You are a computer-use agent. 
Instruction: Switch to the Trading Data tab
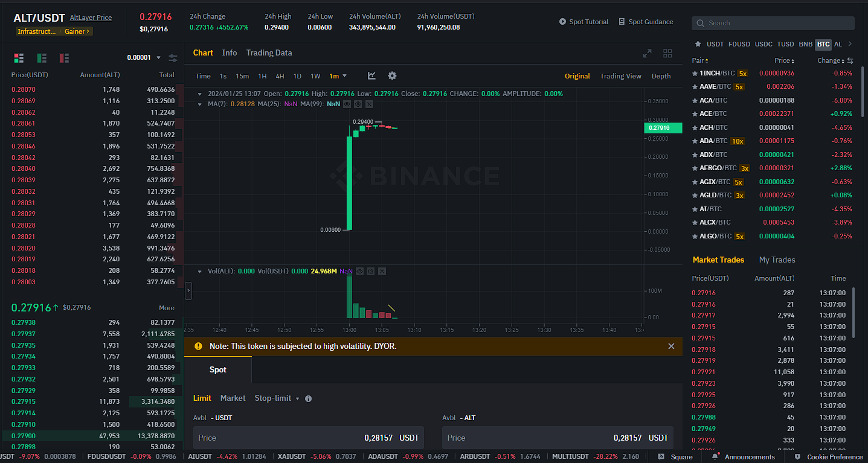(269, 53)
